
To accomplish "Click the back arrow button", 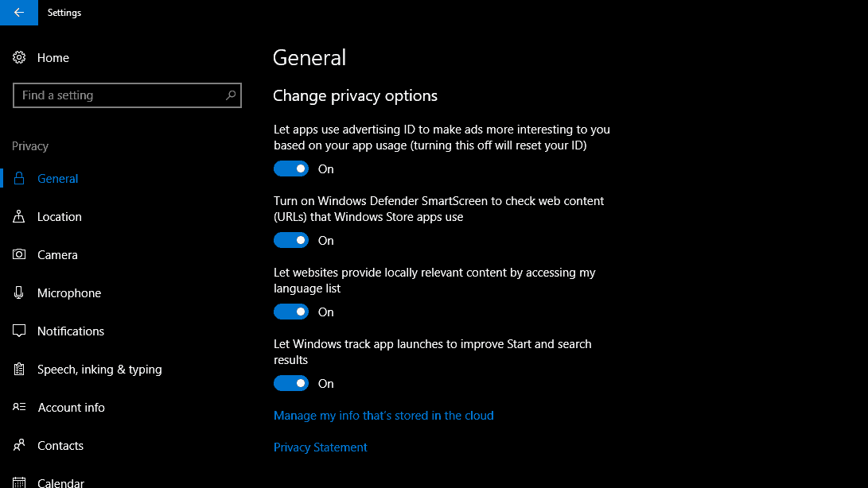I will tap(19, 13).
